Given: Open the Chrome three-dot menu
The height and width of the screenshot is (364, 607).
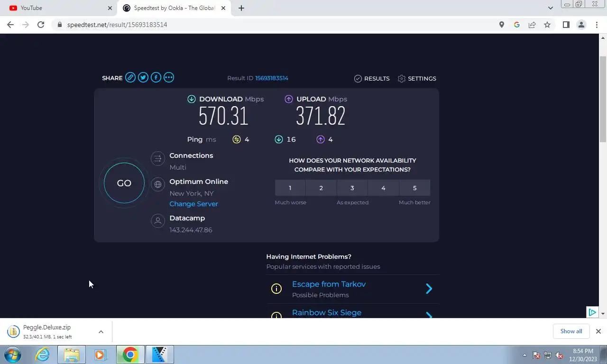Looking at the screenshot, I should tap(597, 25).
